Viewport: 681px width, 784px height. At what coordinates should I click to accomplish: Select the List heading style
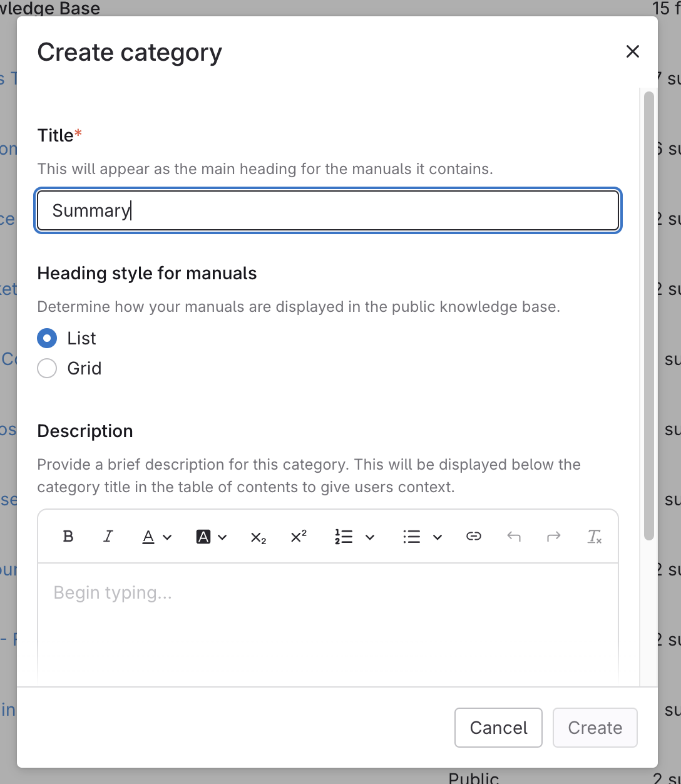[47, 339]
